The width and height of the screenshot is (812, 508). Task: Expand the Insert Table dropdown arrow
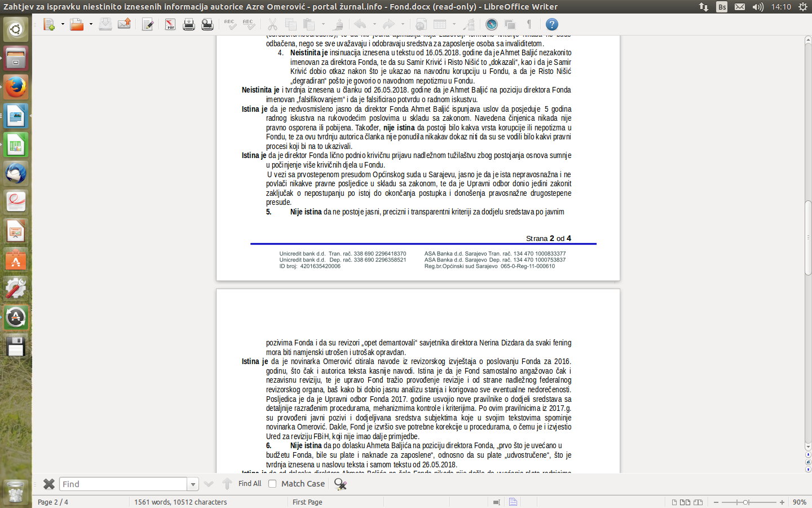[x=454, y=24]
